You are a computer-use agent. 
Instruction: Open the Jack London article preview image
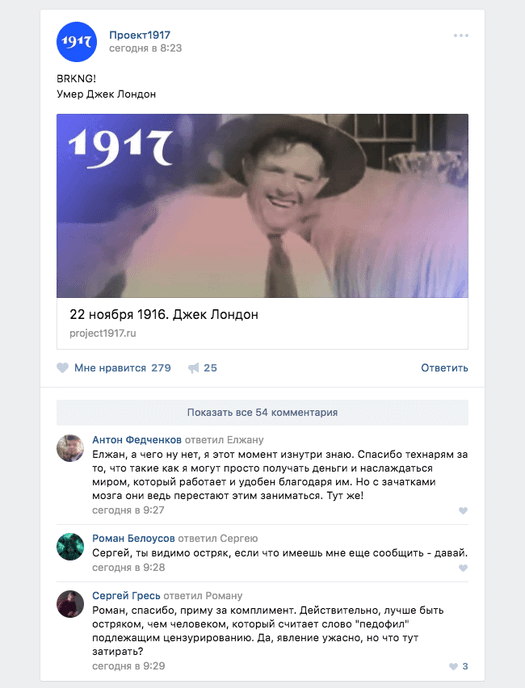[262, 206]
